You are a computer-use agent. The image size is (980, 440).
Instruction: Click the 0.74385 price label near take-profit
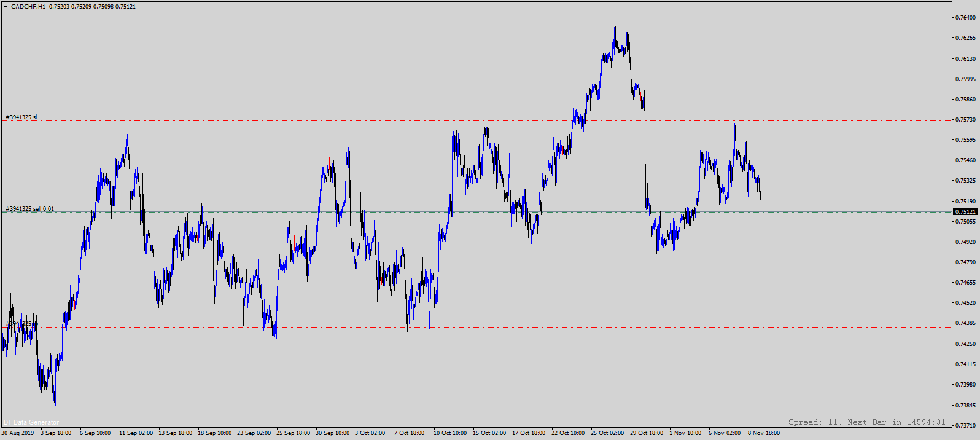(965, 323)
